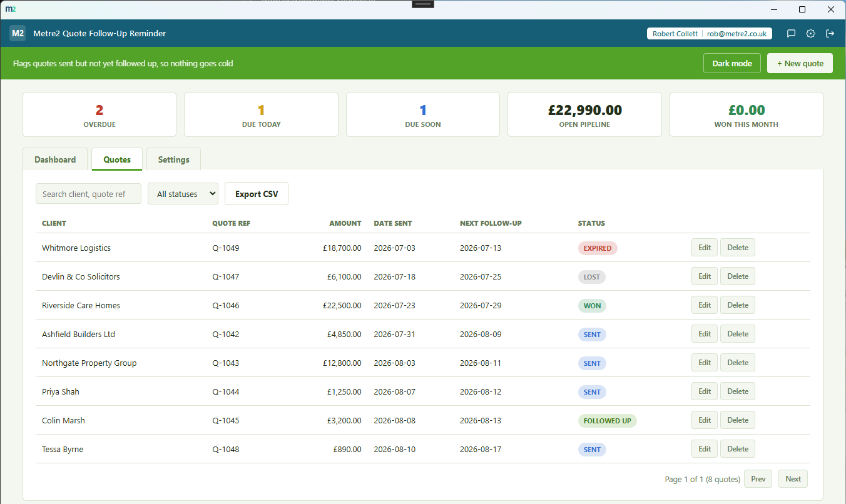Click rob@metre2.co.uk email label
846x504 pixels.
[x=736, y=34]
